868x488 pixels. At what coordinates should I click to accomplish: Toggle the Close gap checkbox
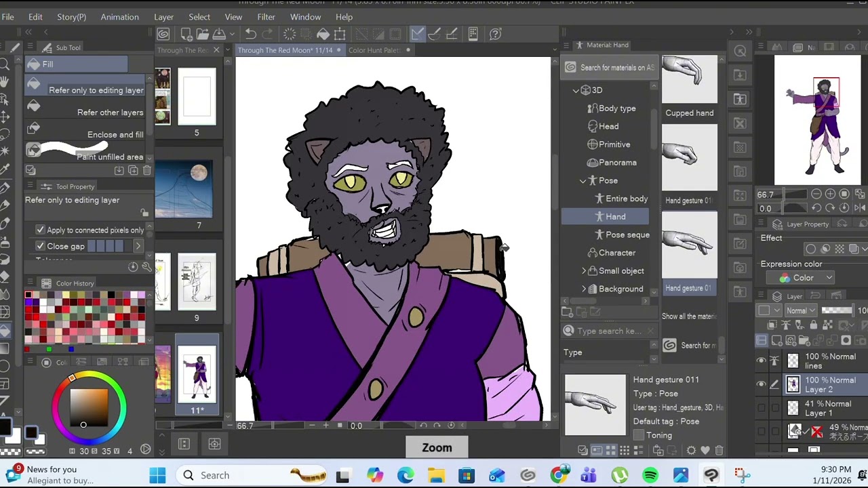tap(40, 246)
